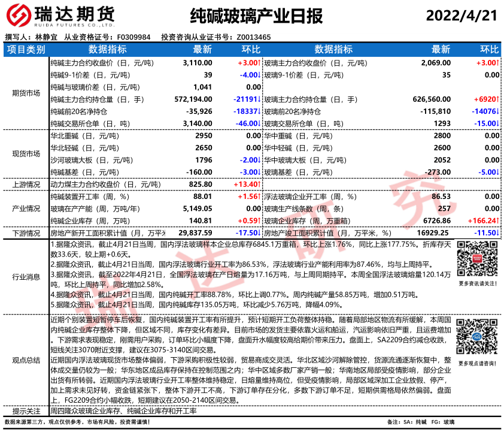Image resolution: width=504 pixels, height=432 pixels.
Task: Select the 项目类别 header cell
Action: tap(25, 49)
